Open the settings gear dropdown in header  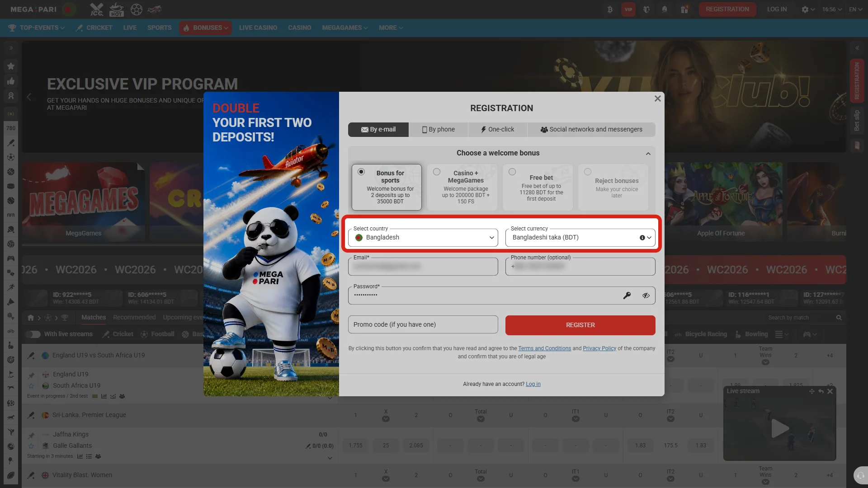808,9
